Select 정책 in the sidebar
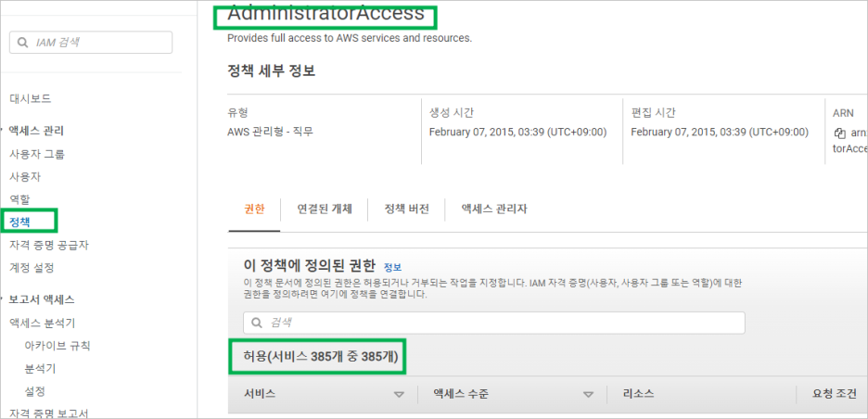 19,222
